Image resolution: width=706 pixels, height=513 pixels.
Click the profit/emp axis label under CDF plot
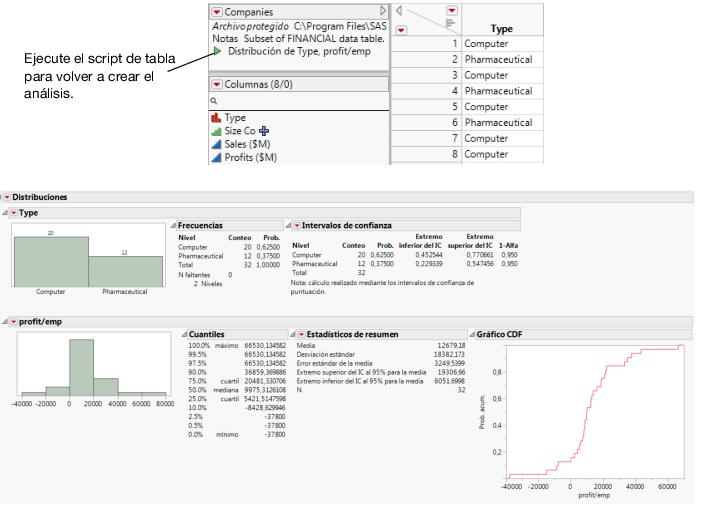[594, 495]
